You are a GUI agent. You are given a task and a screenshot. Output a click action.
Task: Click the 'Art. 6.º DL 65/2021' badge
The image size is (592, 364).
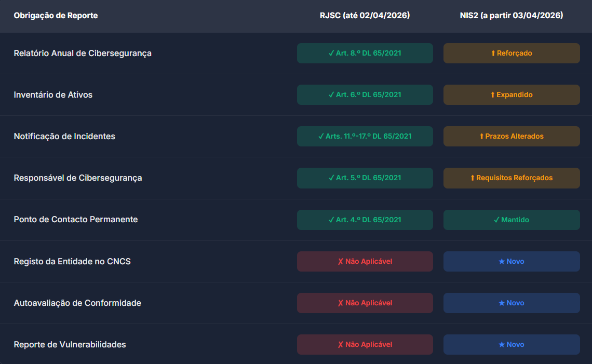(365, 95)
